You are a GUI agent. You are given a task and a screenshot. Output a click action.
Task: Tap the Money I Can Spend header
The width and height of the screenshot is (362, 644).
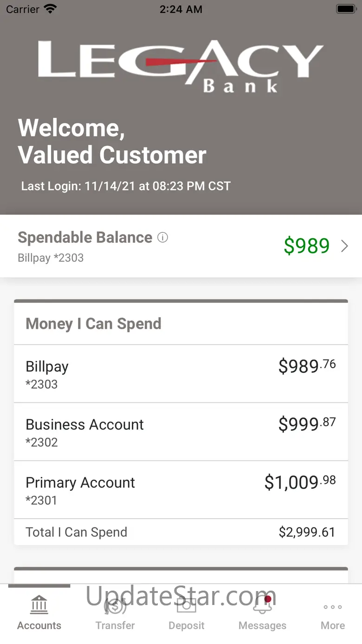tap(93, 324)
